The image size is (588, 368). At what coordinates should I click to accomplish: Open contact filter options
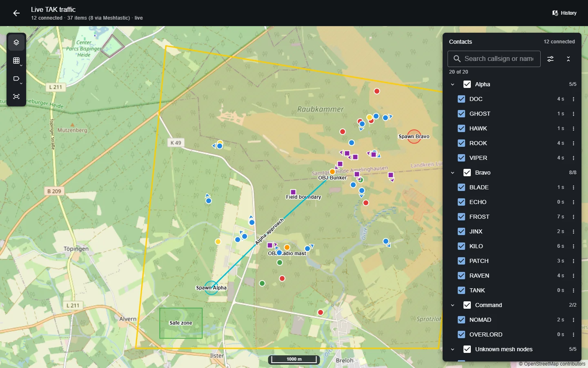pyautogui.click(x=550, y=59)
